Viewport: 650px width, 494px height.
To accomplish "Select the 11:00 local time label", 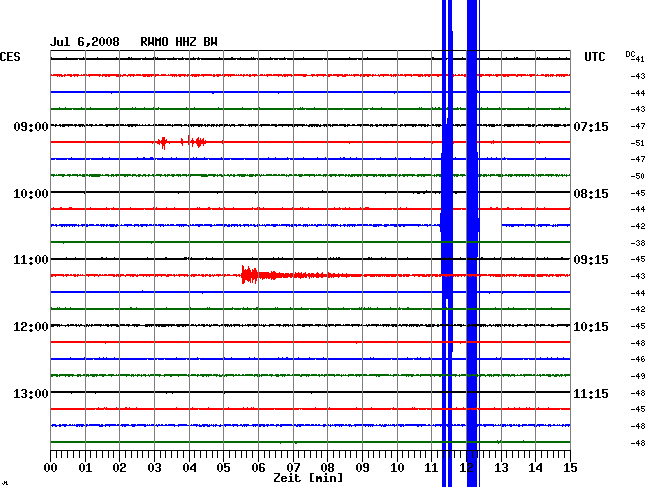I will tap(31, 260).
